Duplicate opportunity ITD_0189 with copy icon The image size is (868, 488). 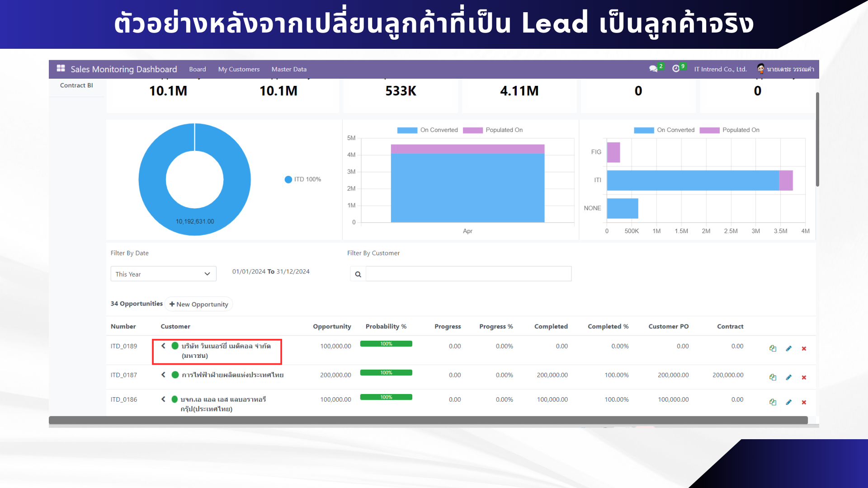773,348
